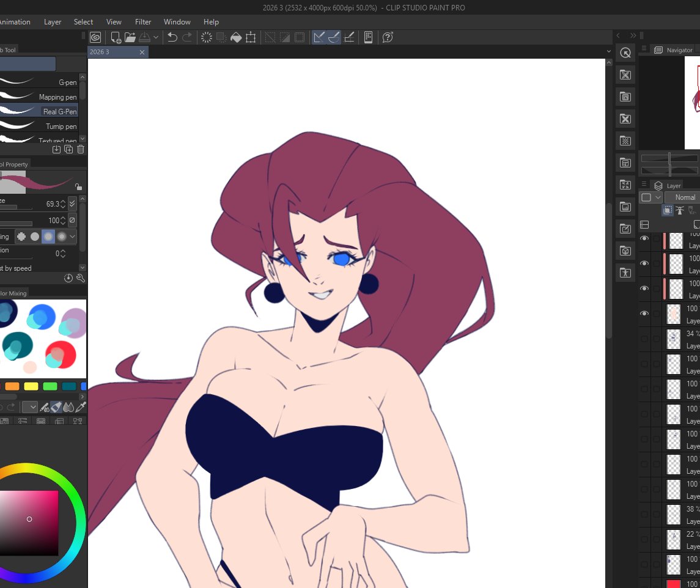Open the Help menu

tap(211, 22)
